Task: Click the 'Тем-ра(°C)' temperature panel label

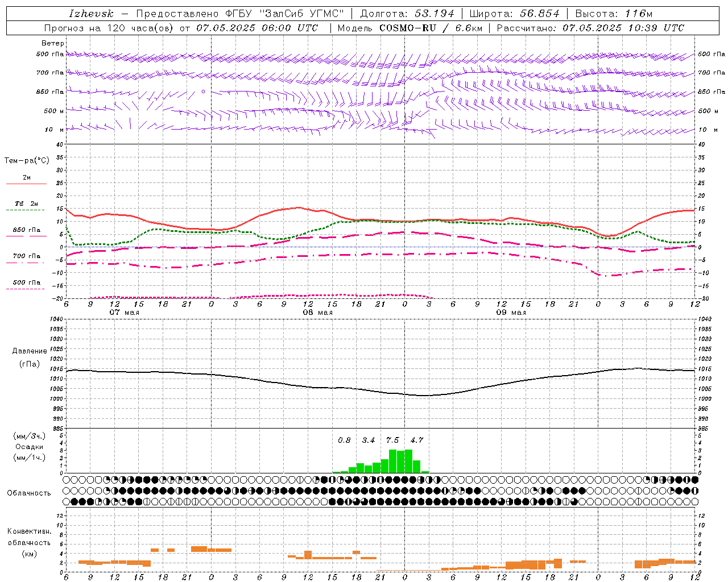Action: click(x=27, y=161)
